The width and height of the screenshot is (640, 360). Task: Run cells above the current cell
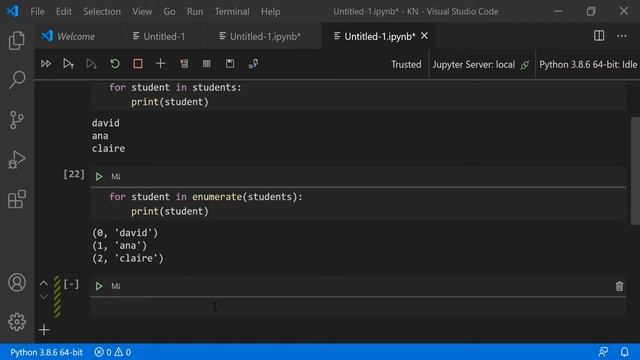(x=68, y=64)
